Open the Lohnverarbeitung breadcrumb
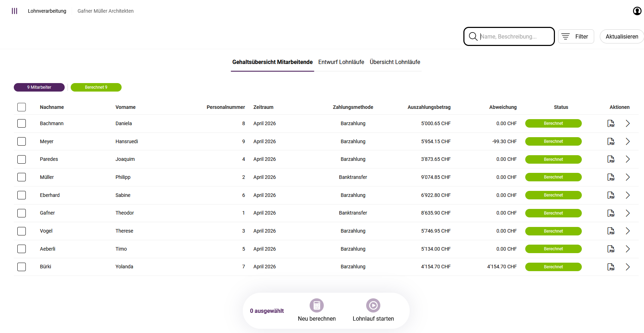 click(47, 11)
